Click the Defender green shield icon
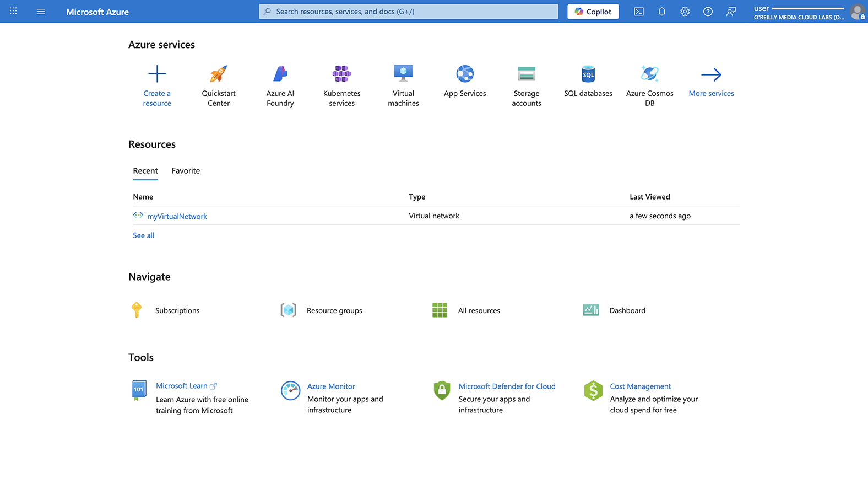This screenshot has height=489, width=868. click(442, 390)
